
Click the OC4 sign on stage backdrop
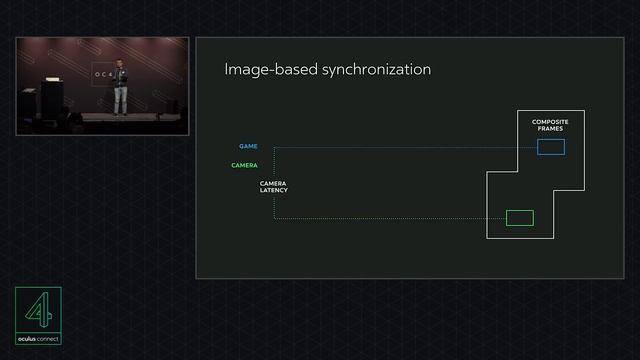(103, 75)
